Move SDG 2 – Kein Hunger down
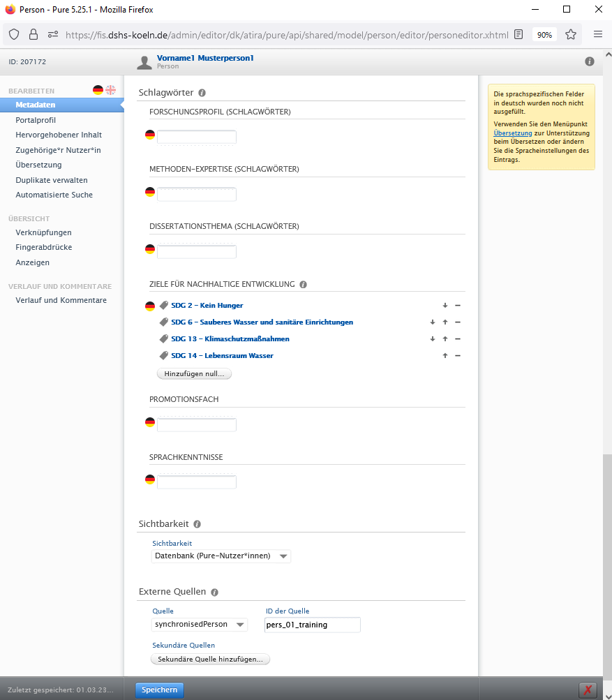Image resolution: width=612 pixels, height=700 pixels. 445,306
